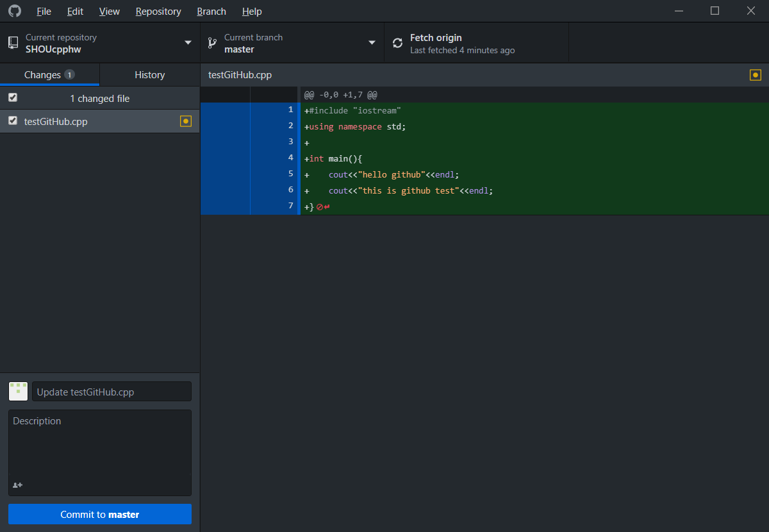Select diff line number 7
Image resolution: width=769 pixels, height=532 pixels.
pyautogui.click(x=290, y=206)
